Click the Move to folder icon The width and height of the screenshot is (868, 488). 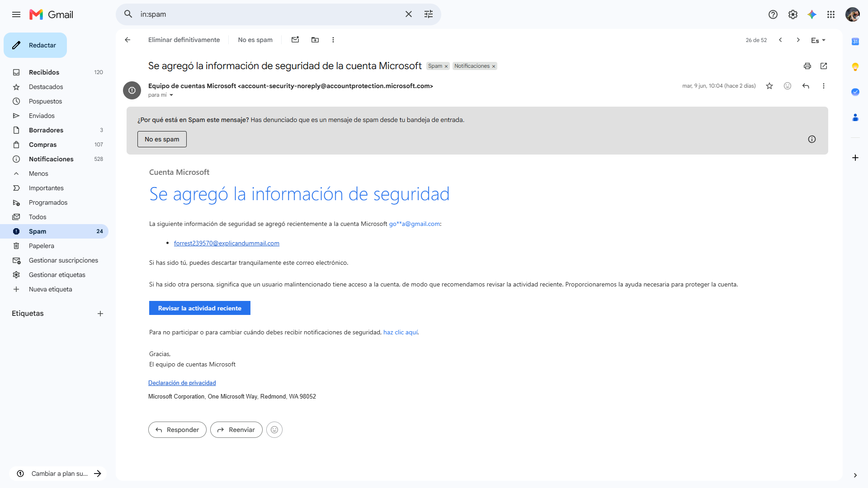[315, 40]
